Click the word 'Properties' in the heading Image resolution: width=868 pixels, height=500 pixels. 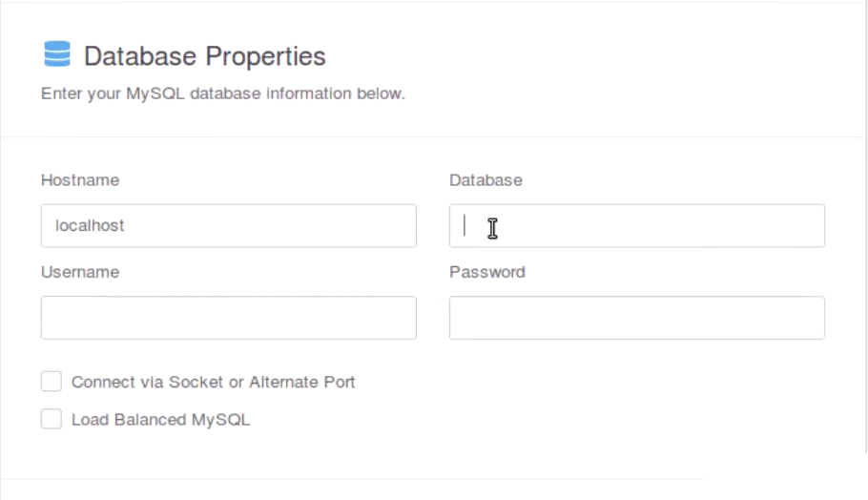pos(266,56)
